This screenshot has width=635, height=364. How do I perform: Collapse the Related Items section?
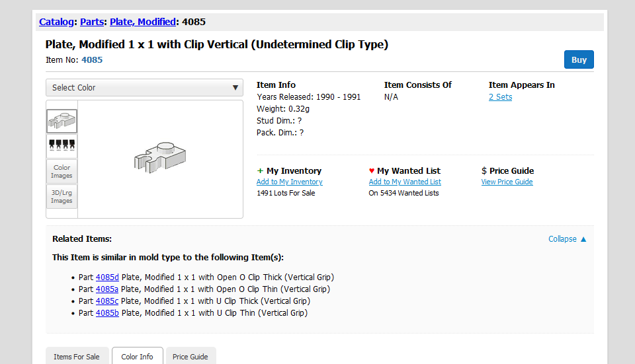pyautogui.click(x=567, y=239)
